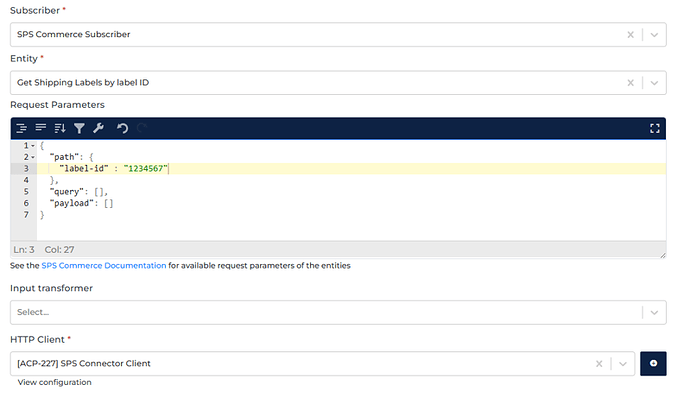The image size is (690, 398).
Task: Open the filter funnel tool
Action: click(79, 128)
